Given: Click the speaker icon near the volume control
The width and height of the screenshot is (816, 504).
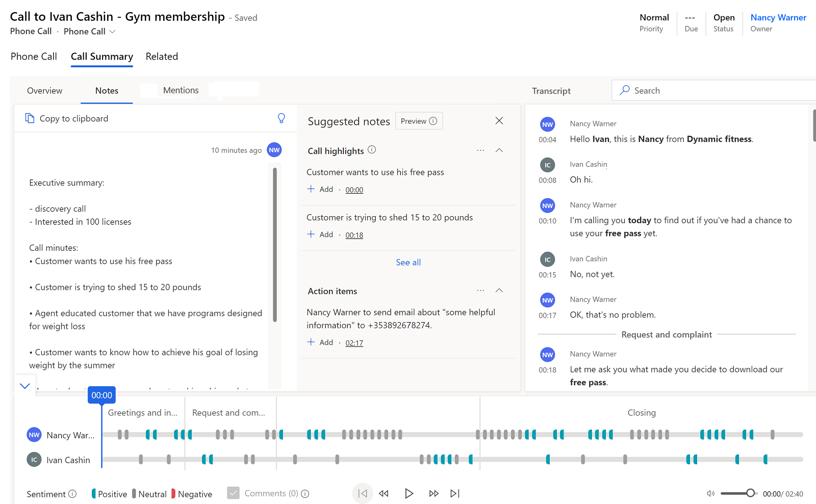Looking at the screenshot, I should click(x=710, y=493).
